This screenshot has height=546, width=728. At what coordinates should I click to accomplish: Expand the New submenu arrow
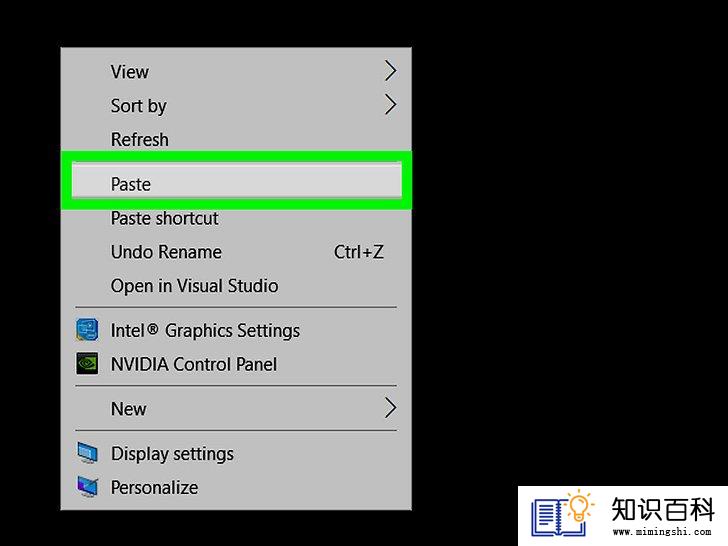tap(390, 408)
